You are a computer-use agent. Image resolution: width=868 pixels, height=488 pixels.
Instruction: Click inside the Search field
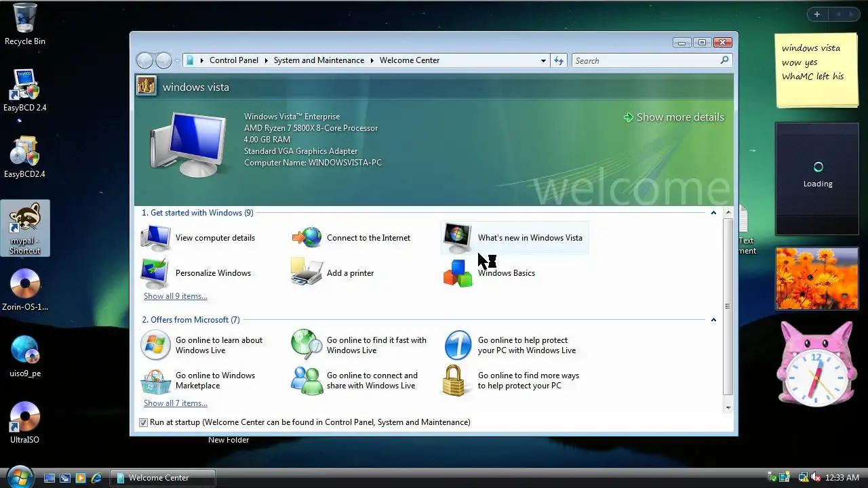646,60
